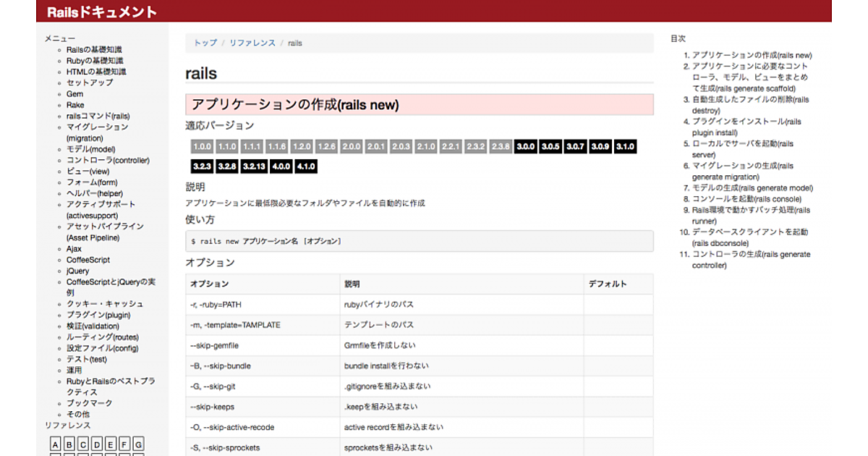Screen dimensions: 868x456
Task: Open letter A in reference index
Action: pyautogui.click(x=56, y=444)
